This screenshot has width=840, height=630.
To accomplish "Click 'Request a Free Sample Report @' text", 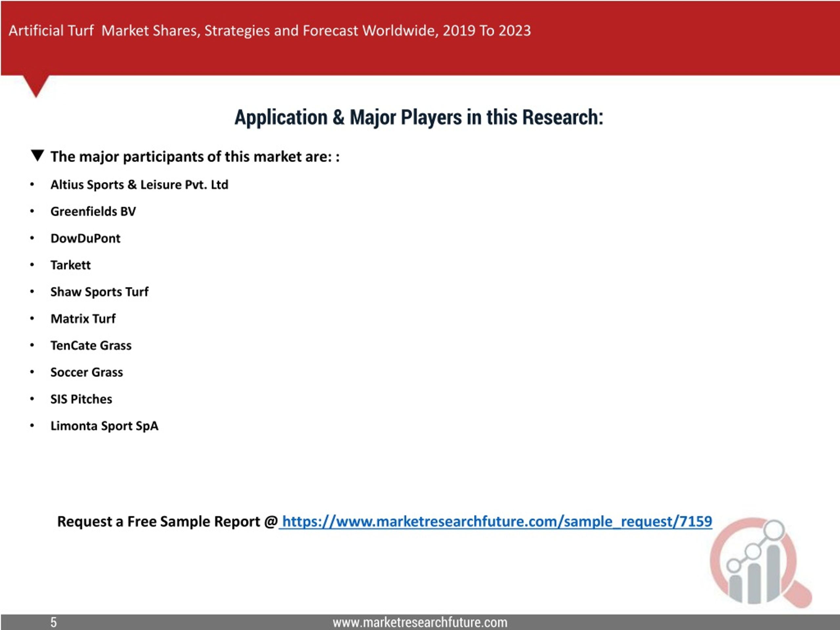I will (x=167, y=522).
